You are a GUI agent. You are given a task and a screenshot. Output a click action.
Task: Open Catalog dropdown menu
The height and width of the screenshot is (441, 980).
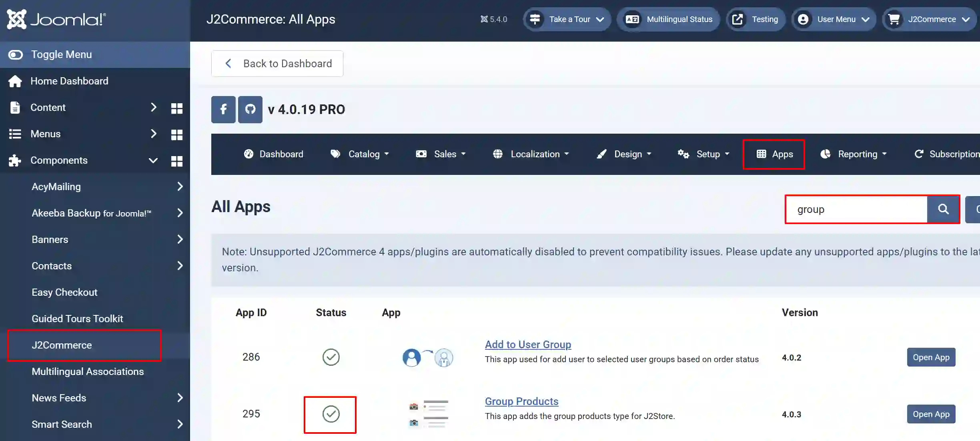click(x=359, y=154)
